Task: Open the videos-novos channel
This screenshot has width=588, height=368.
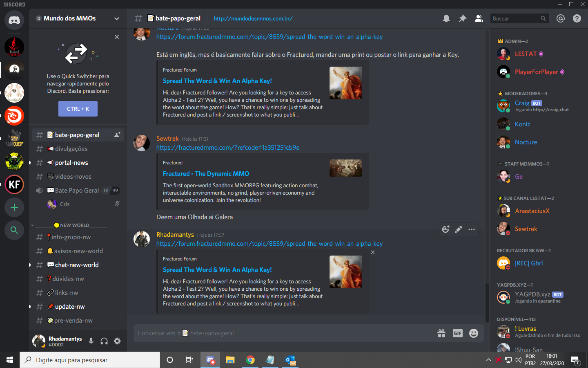Action: tap(78, 177)
